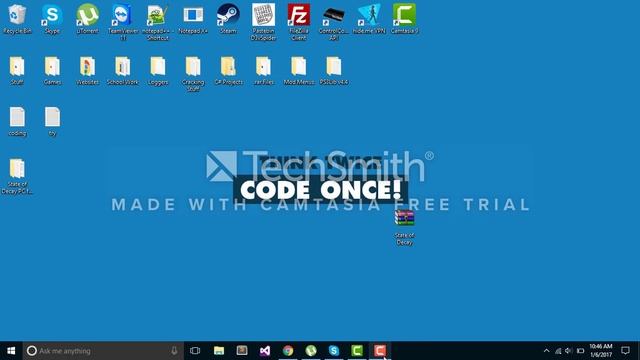Image resolution: width=640 pixels, height=360 pixels.
Task: Open File Explorer from the taskbar
Action: 219,351
